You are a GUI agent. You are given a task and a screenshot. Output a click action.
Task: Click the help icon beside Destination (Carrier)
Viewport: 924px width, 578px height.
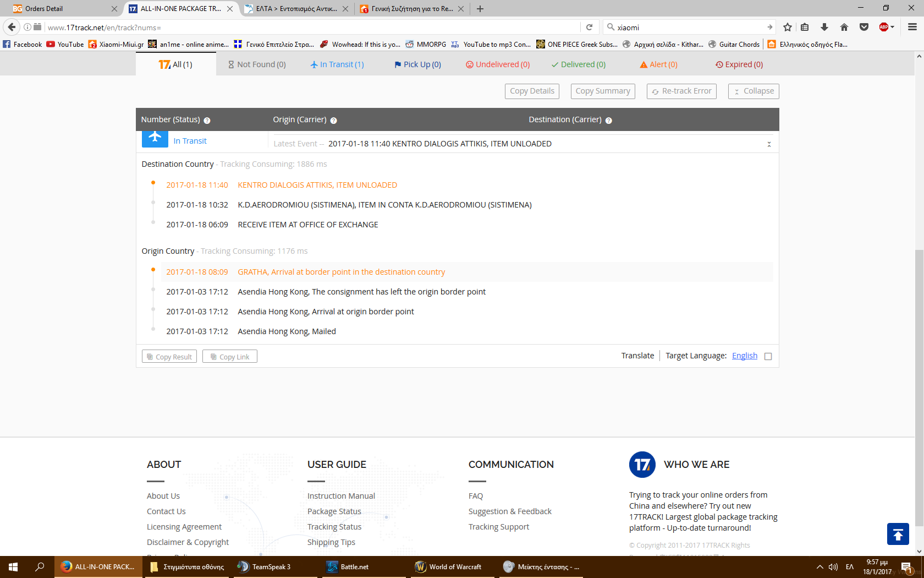(608, 121)
